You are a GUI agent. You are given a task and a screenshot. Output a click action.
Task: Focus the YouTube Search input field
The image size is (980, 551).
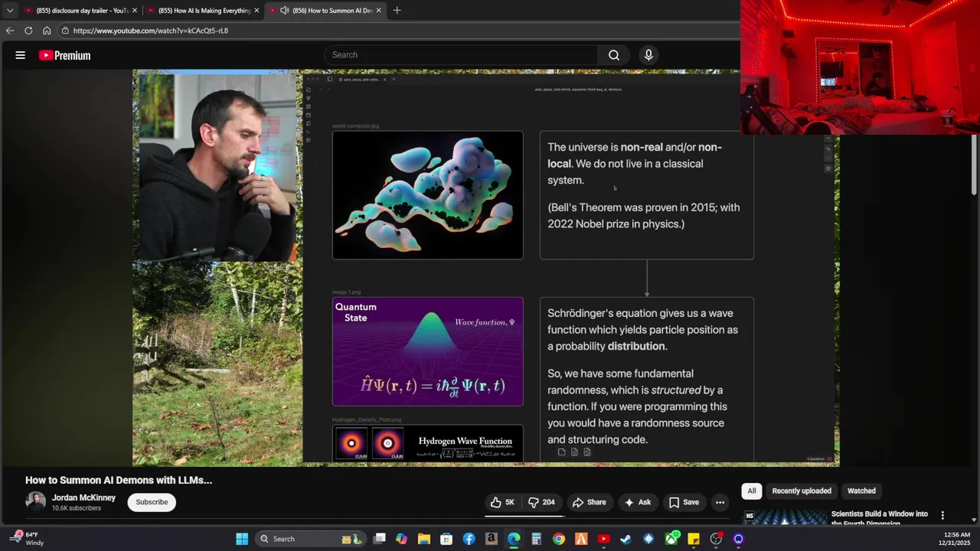pyautogui.click(x=462, y=55)
